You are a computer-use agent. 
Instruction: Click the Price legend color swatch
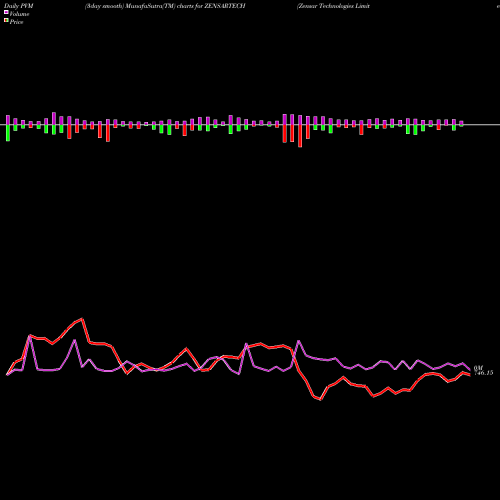click(6, 21)
